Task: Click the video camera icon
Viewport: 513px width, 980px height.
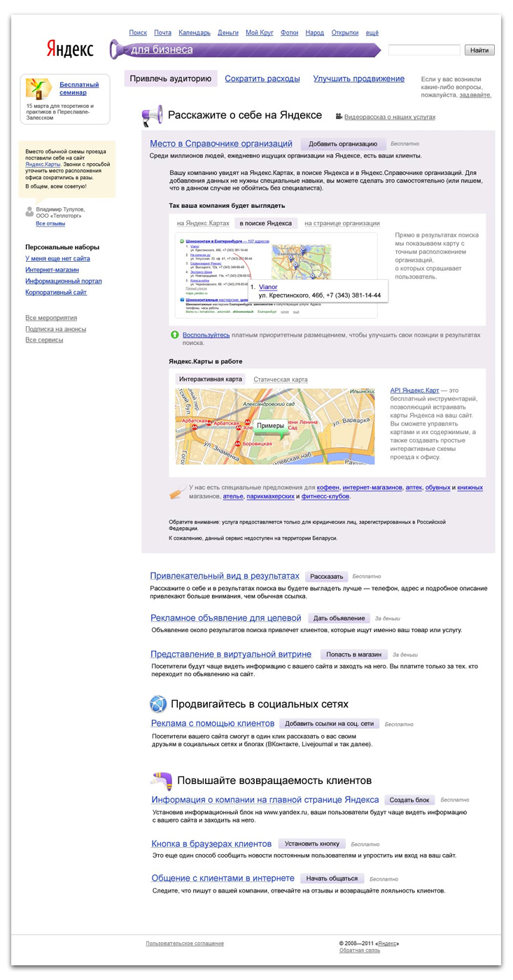Action: (339, 117)
